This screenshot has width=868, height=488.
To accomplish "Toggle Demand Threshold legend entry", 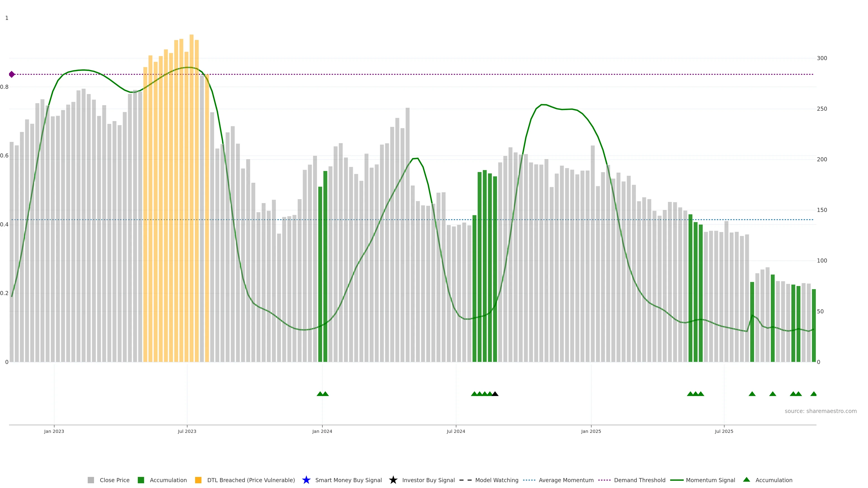I will pos(639,480).
